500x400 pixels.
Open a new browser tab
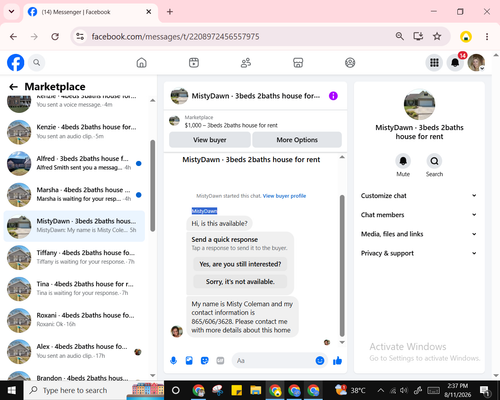[x=170, y=12]
